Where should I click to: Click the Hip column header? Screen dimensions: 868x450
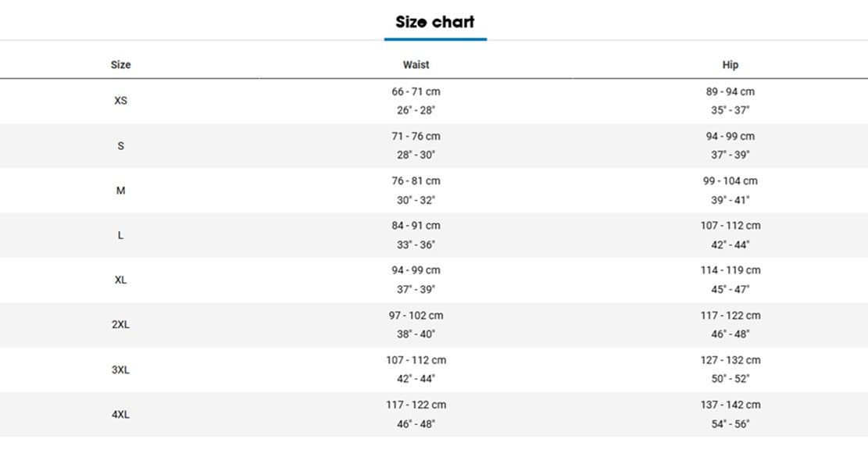[730, 65]
